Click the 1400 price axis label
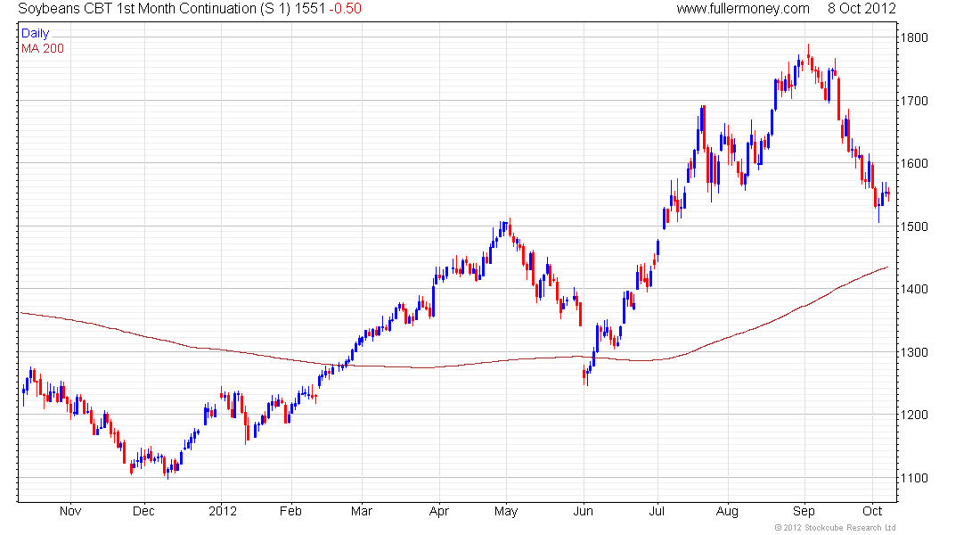The height and width of the screenshot is (535, 980). [x=914, y=289]
